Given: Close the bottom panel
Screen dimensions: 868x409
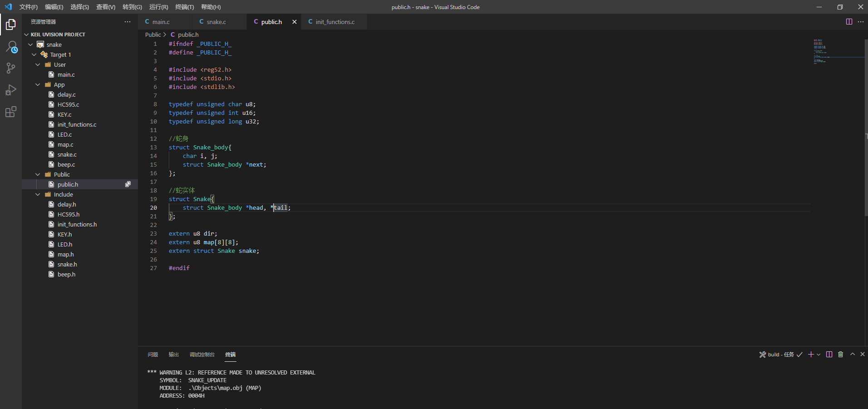Looking at the screenshot, I should tap(863, 354).
